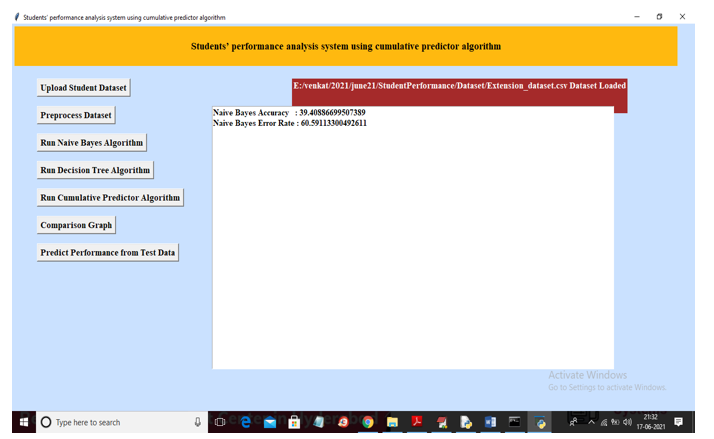Switch to Microsoft Word in taskbar
Viewport: 714px width, 439px height.
pos(490,423)
